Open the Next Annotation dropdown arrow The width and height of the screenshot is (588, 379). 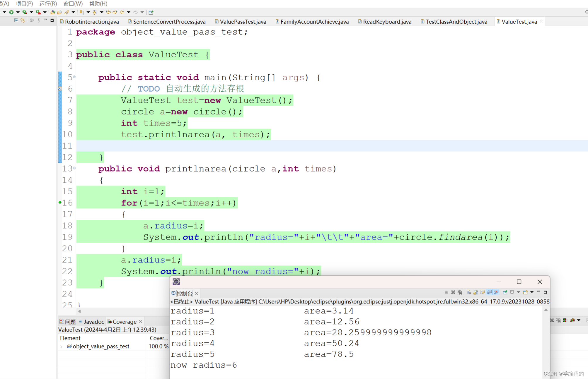88,12
